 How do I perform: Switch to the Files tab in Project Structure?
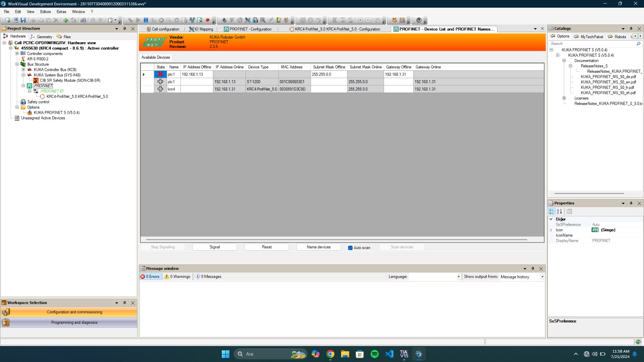click(x=64, y=37)
